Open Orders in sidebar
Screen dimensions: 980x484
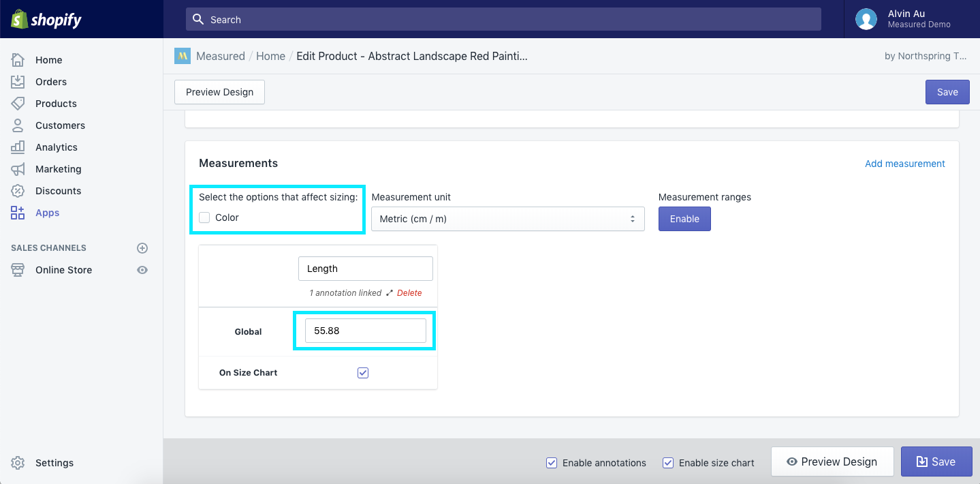51,82
